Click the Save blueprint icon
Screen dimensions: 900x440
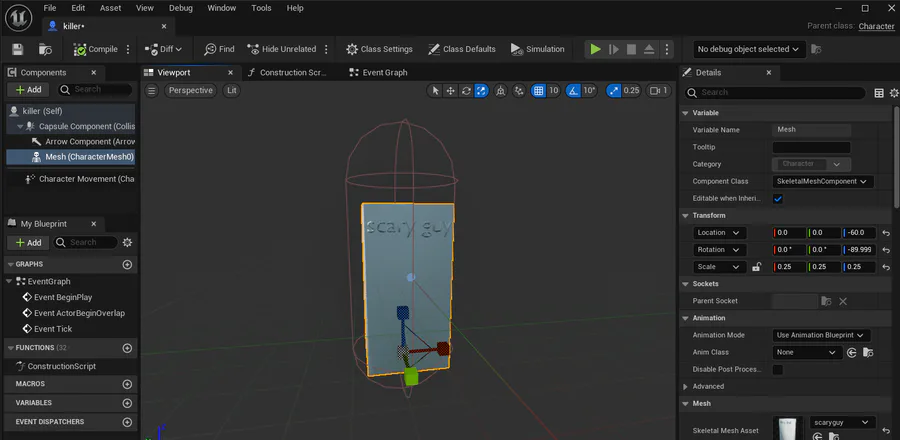[x=17, y=49]
